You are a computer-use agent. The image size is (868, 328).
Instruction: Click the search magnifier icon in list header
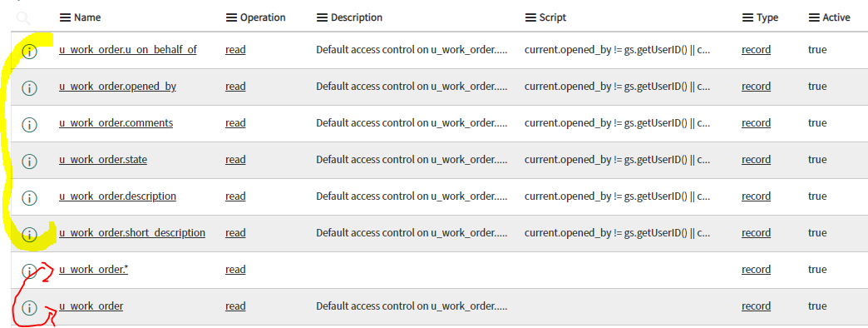[23, 19]
